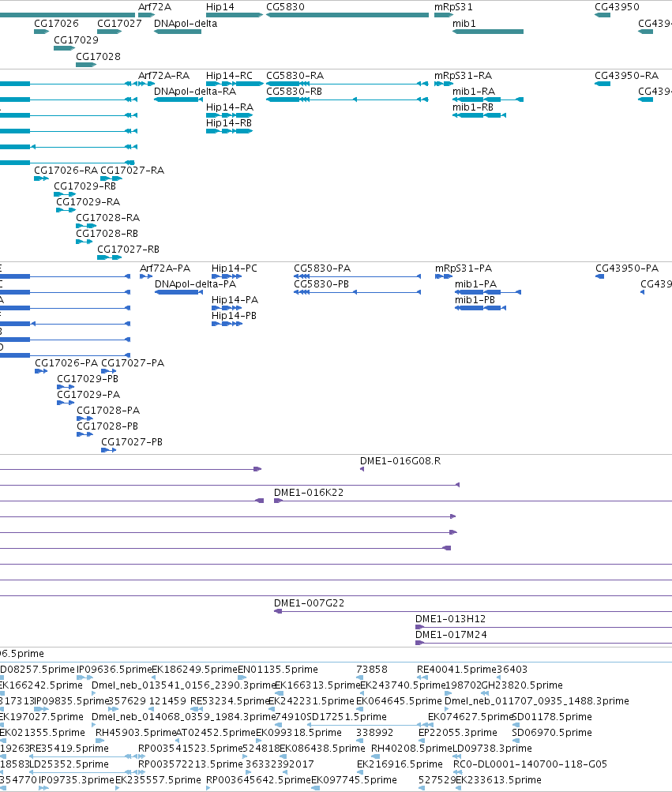Click EST label EK097745.5prime
Viewport: 672px width, 792px height.
click(x=355, y=780)
